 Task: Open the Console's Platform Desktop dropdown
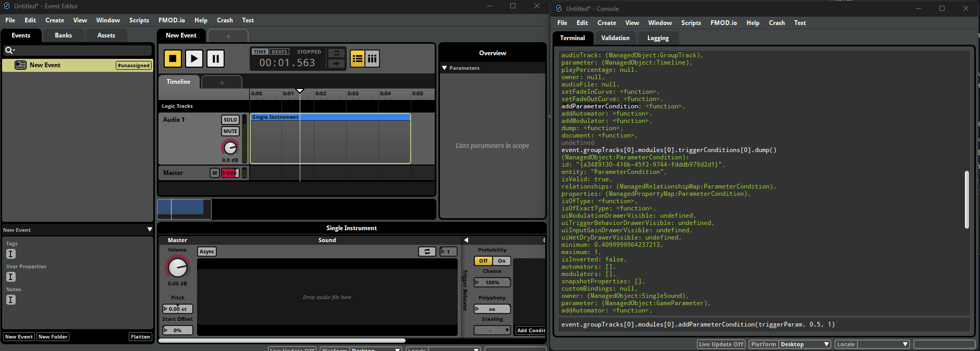(804, 344)
